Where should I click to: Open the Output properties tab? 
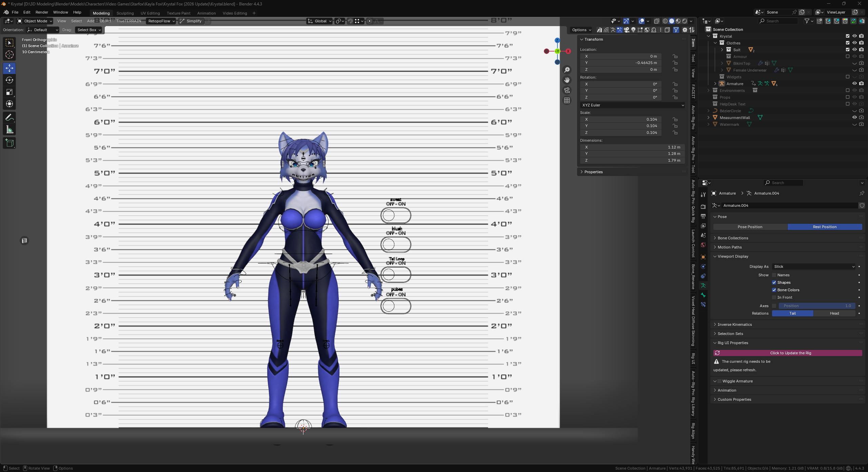point(703,216)
